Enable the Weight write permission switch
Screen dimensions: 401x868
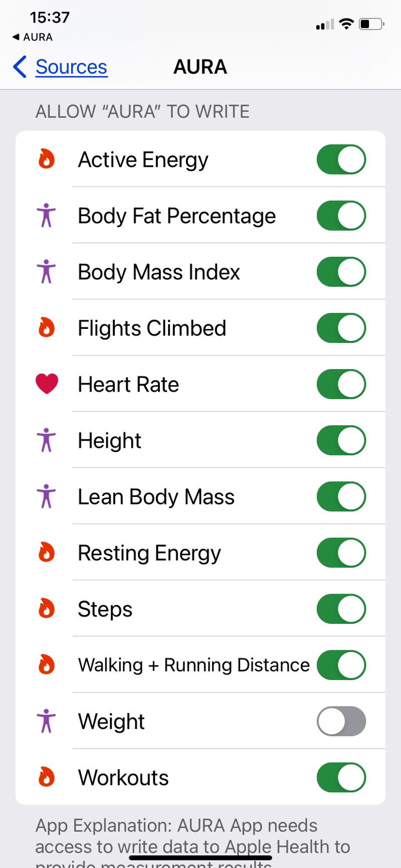[341, 721]
